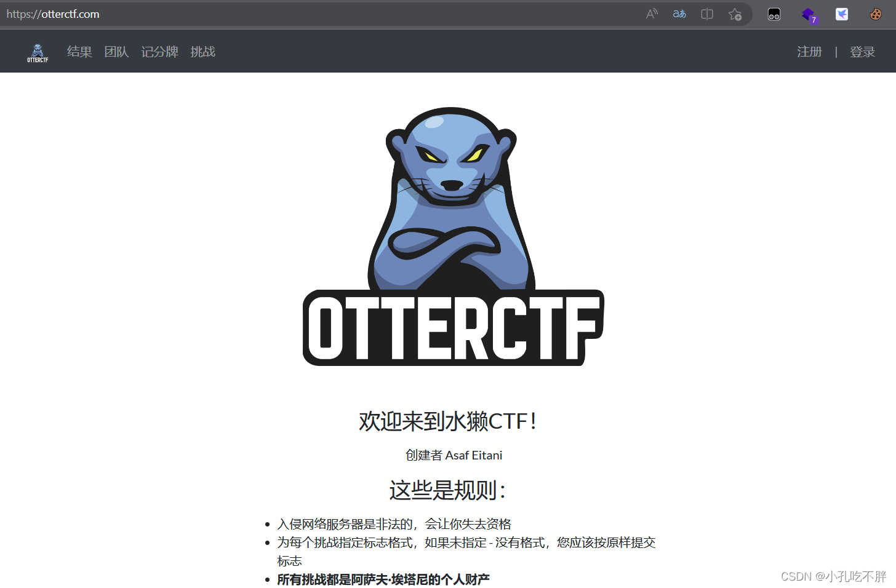Open the cookie extension icon
This screenshot has width=896, height=588.
click(x=875, y=14)
